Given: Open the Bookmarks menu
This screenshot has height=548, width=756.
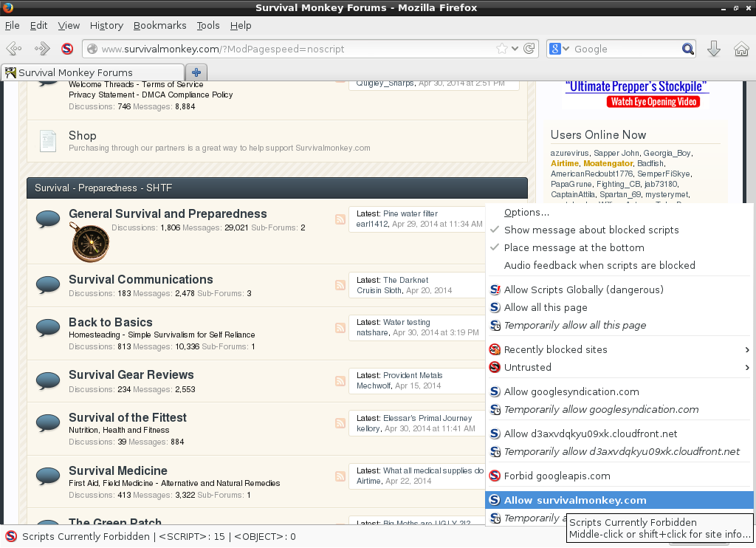Looking at the screenshot, I should point(159,26).
